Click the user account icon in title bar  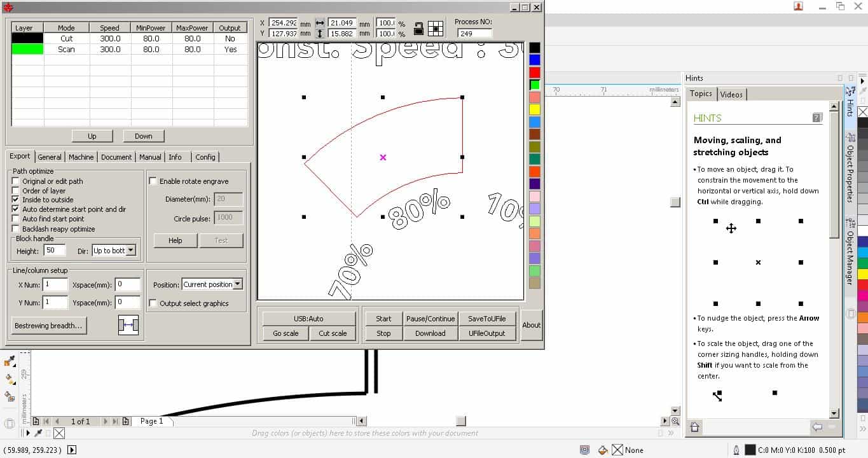pyautogui.click(x=798, y=6)
